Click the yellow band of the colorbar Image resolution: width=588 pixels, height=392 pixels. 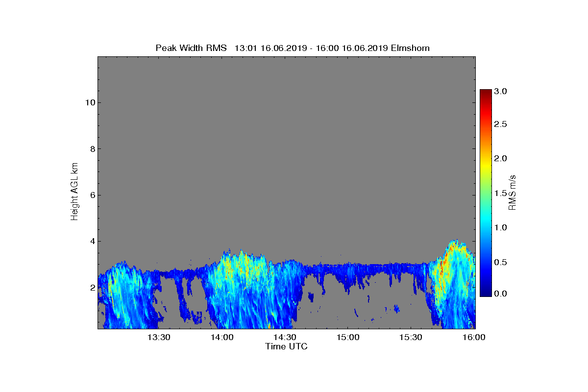486,167
